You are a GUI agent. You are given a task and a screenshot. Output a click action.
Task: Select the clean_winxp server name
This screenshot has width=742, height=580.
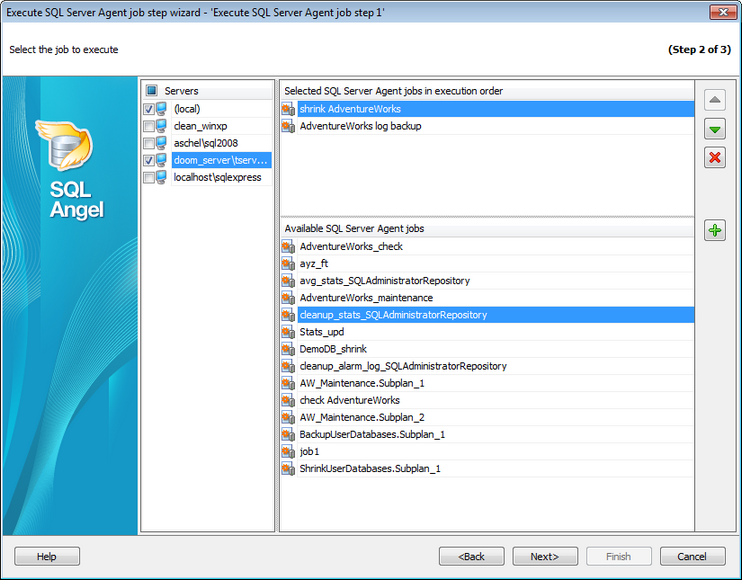pos(221,126)
